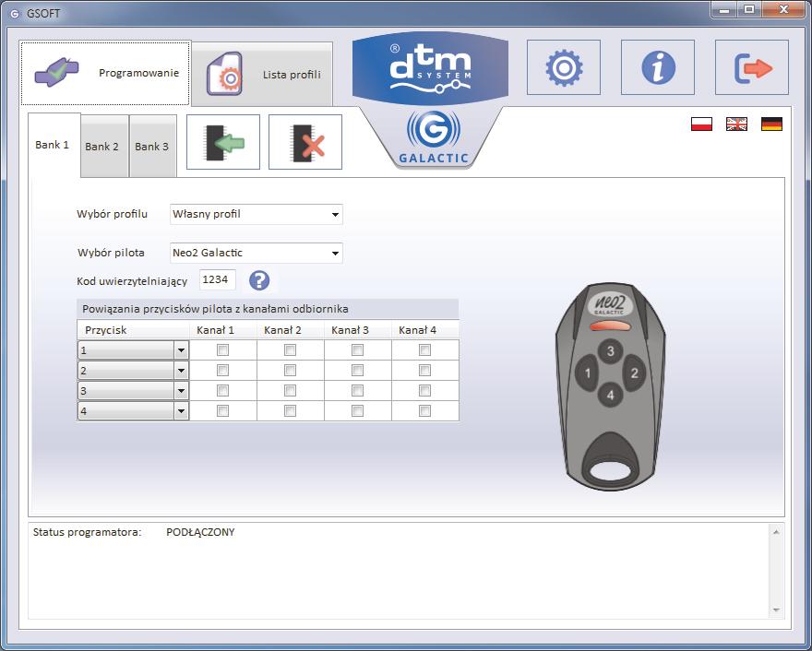Check Kanał 3 for button row 1
The image size is (812, 651).
357,350
